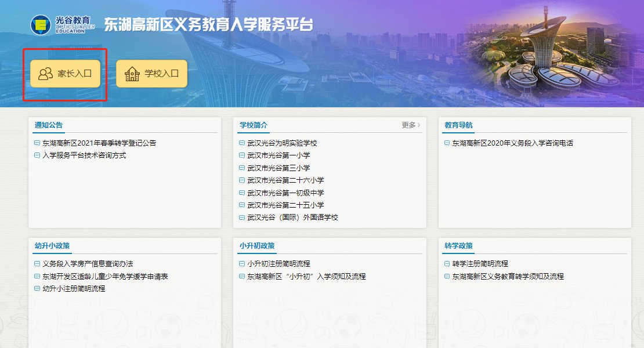644x348 pixels.
Task: Select the 通知公告 section heading
Action: [49, 125]
